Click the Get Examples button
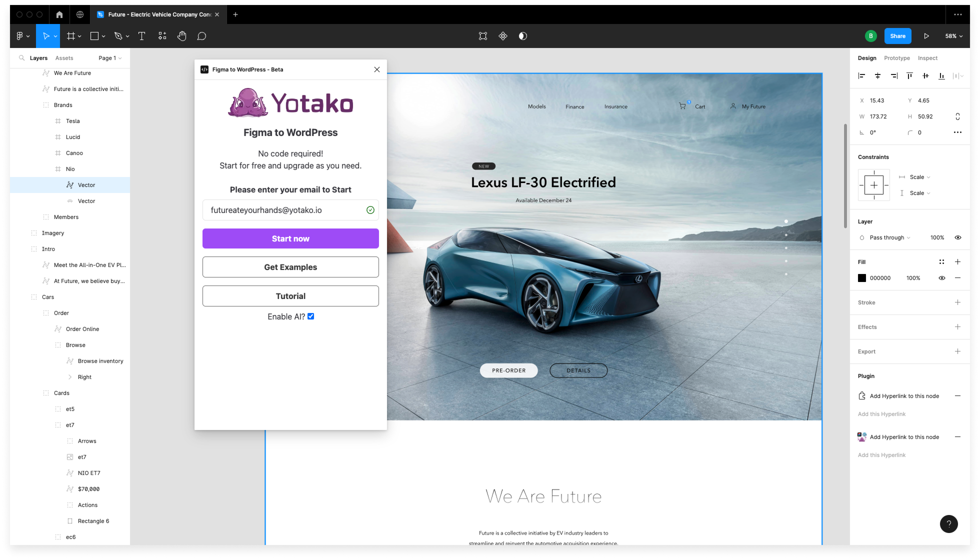Viewport: 980px width, 560px height. coord(291,267)
